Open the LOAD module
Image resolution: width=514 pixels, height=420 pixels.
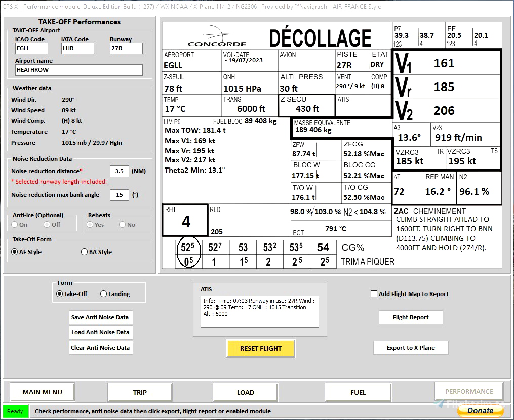click(245, 392)
